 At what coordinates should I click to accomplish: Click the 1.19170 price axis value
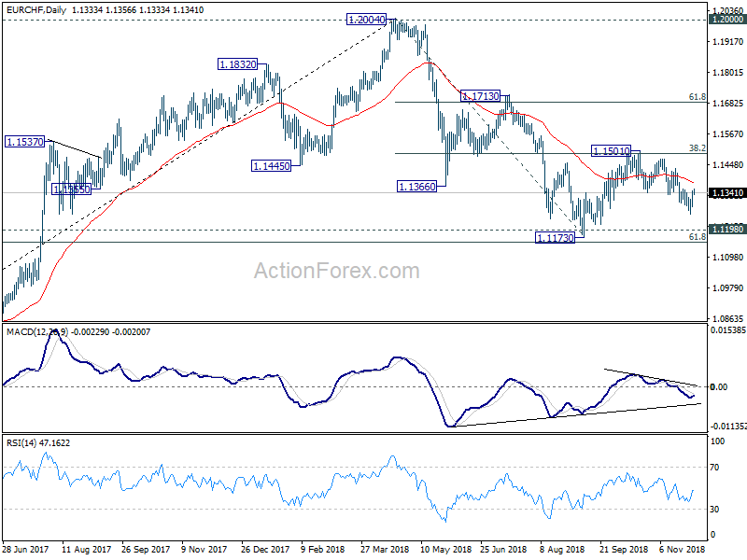coord(727,42)
